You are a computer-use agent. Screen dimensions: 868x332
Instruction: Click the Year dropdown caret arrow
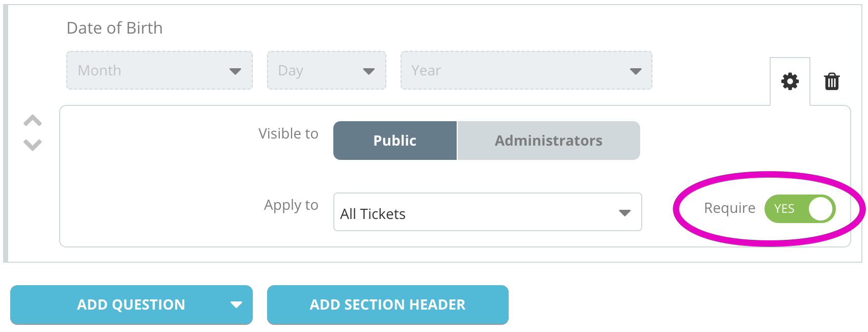tap(636, 71)
